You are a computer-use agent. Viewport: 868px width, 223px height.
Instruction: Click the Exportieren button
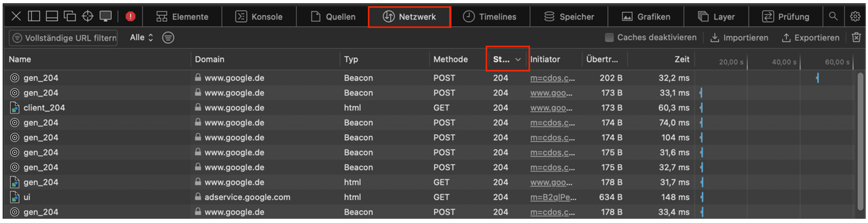[x=811, y=38]
